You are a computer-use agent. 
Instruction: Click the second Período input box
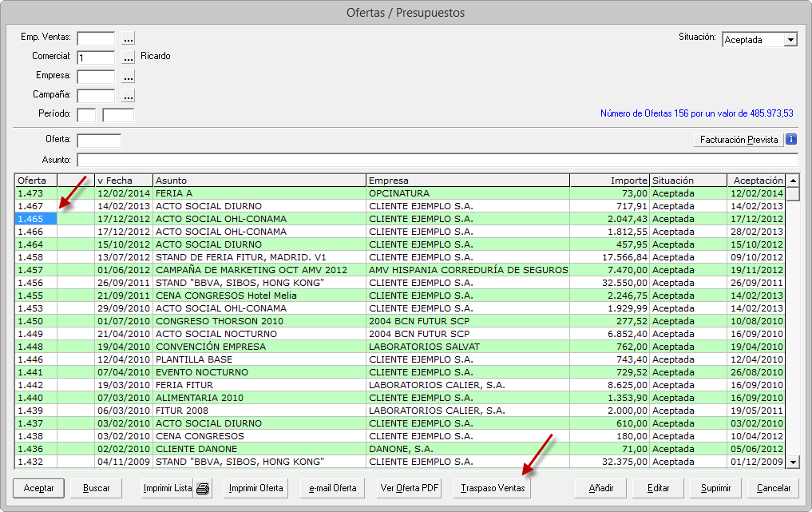pos(118,115)
